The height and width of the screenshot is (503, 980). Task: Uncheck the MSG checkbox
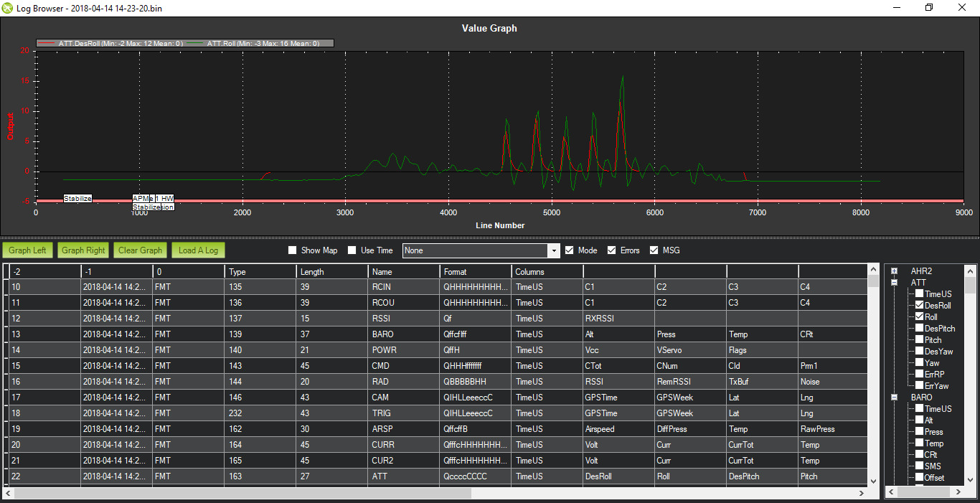pos(654,250)
